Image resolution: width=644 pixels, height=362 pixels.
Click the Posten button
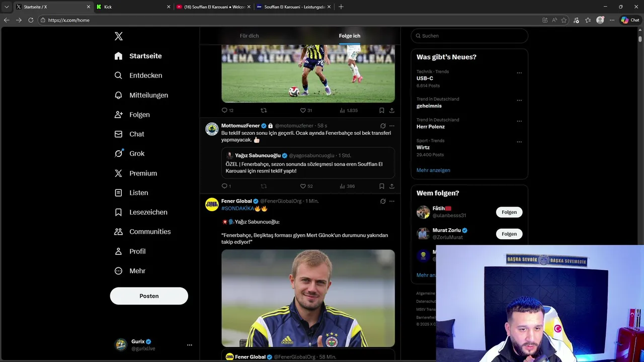149,296
